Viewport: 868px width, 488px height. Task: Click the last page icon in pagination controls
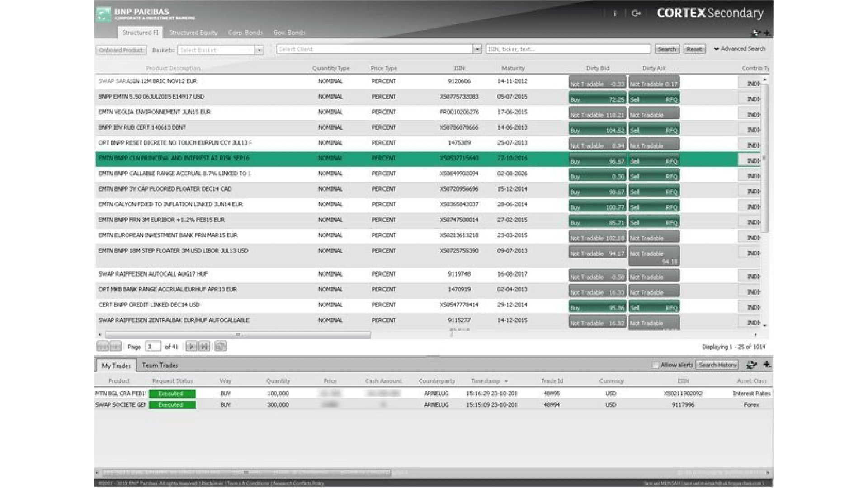tap(205, 346)
